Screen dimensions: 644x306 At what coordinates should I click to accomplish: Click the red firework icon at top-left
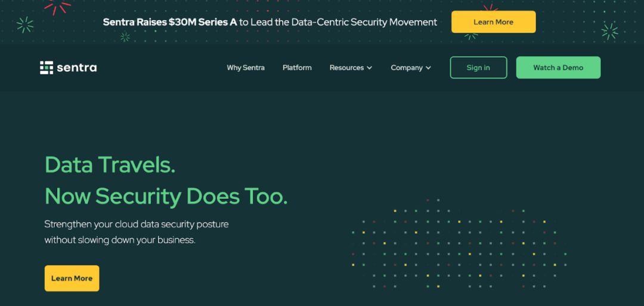[x=58, y=6]
